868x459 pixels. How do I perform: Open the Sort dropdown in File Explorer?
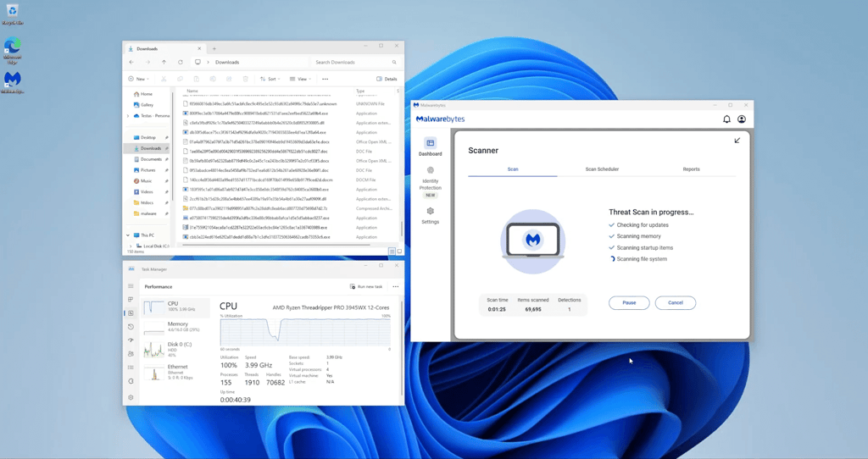tap(270, 79)
